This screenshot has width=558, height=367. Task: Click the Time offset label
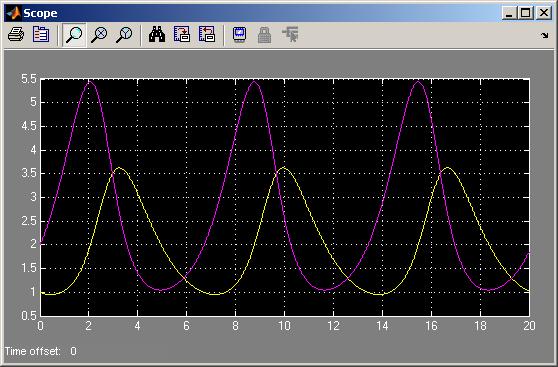coord(32,351)
